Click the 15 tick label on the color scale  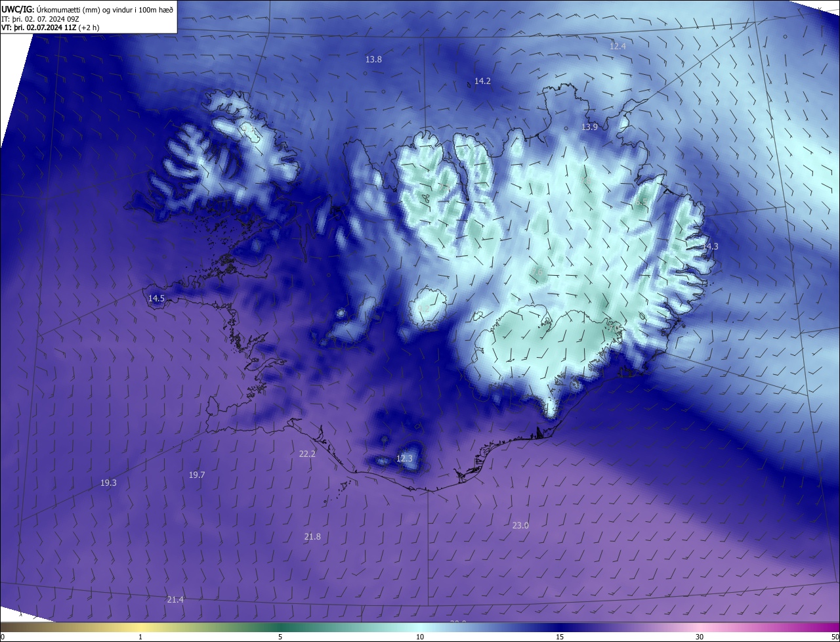tap(560, 637)
